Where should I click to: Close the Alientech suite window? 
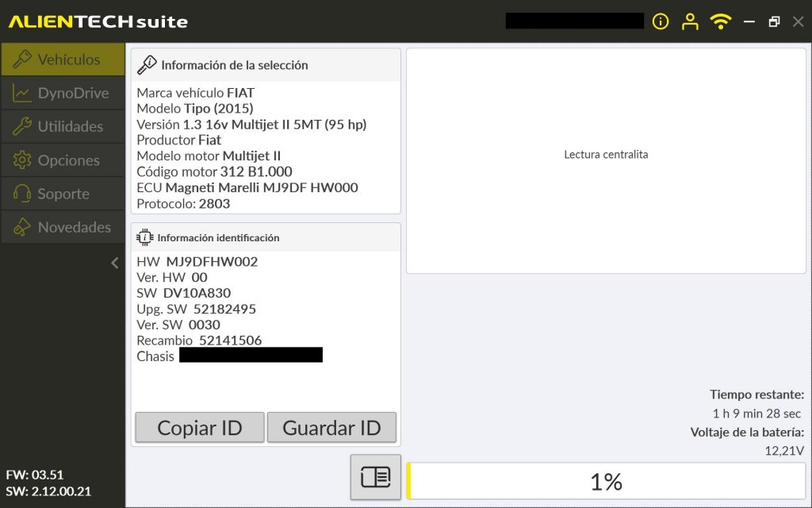click(x=798, y=21)
